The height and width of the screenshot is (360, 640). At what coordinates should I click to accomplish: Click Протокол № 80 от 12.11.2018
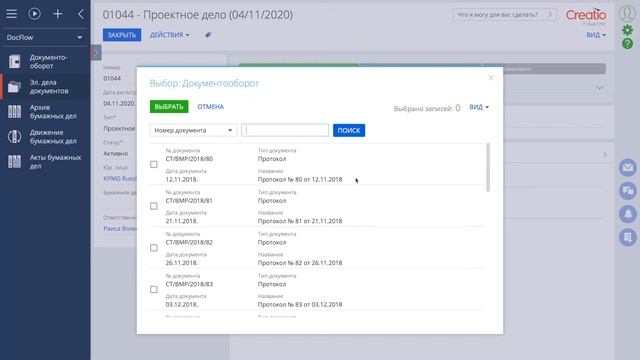(300, 180)
